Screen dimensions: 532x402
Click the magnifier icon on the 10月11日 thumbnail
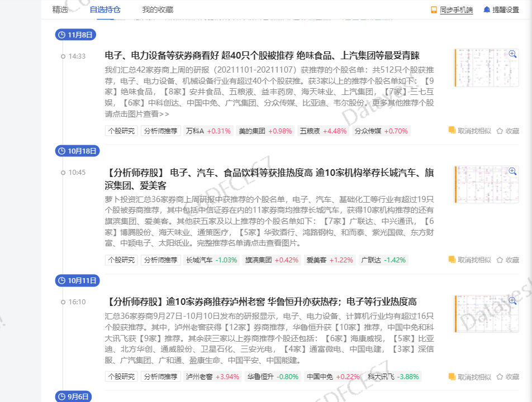coord(512,300)
